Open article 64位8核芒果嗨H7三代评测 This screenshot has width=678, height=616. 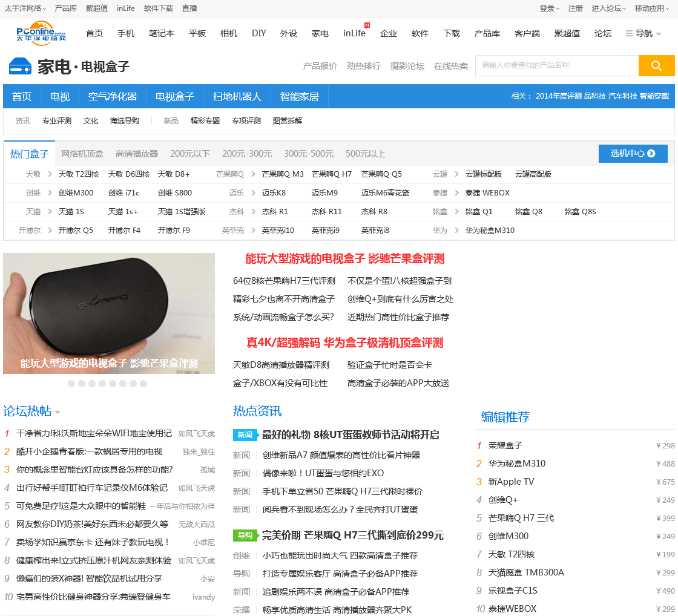click(284, 281)
